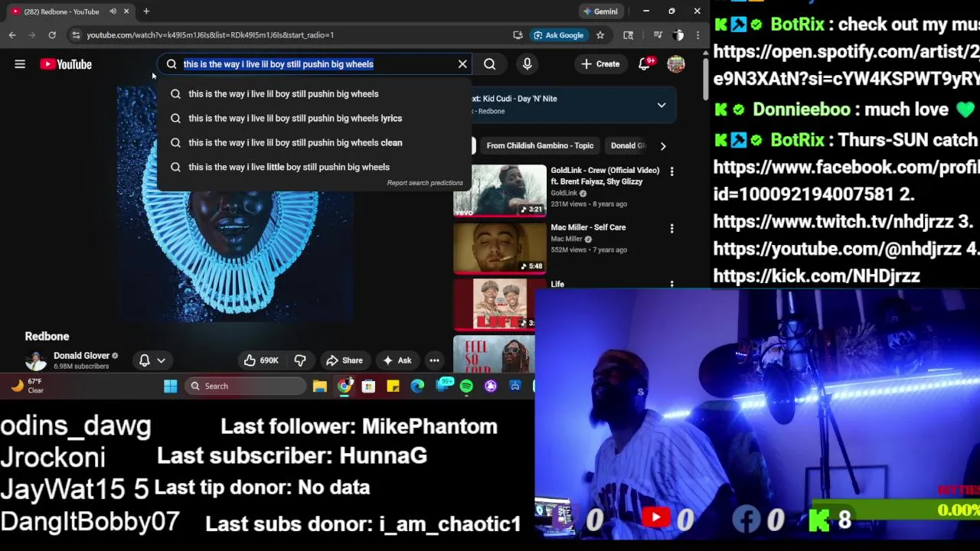980x551 pixels.
Task: Open Microsoft Edge from taskbar
Action: point(417,386)
